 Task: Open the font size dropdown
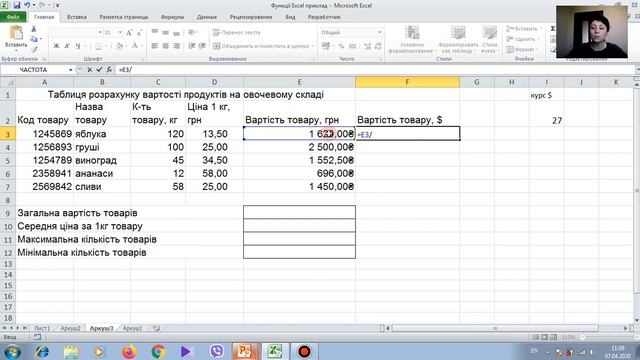pos(120,32)
